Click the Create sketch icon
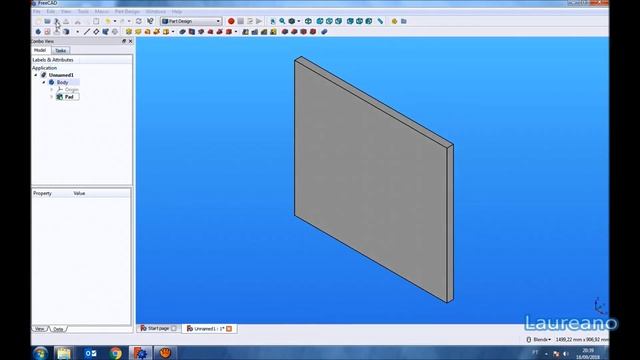This screenshot has width=640, height=360. tap(47, 32)
